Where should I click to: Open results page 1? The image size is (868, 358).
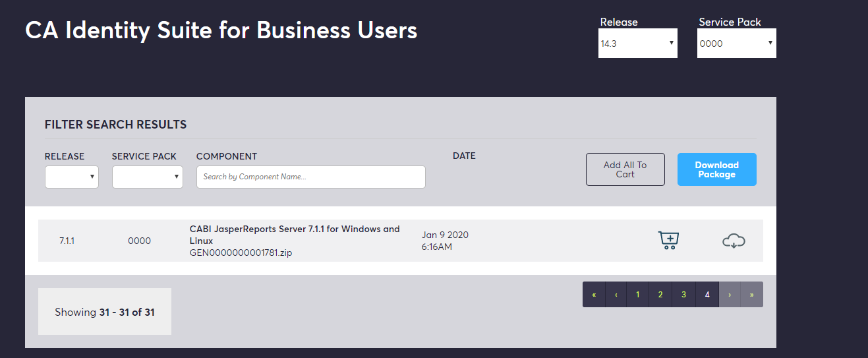[x=638, y=295]
